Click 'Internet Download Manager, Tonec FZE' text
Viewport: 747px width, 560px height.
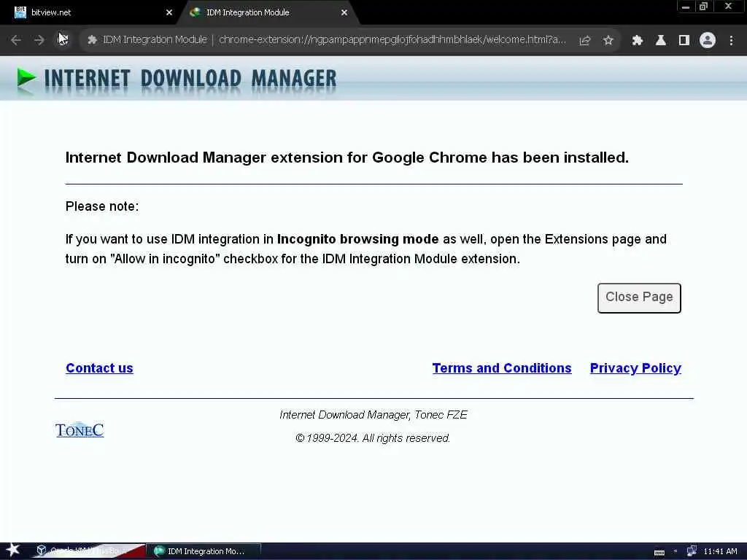(x=373, y=415)
